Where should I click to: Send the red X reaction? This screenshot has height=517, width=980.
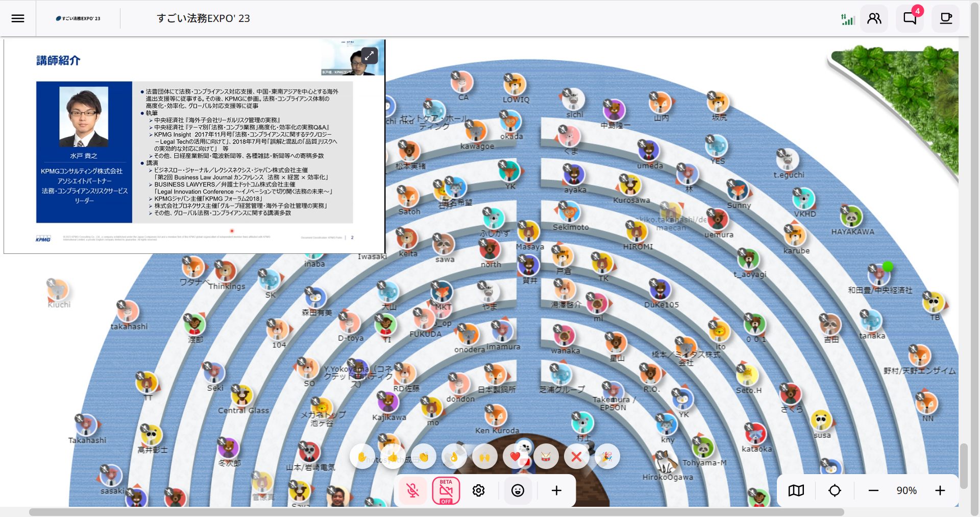click(x=577, y=457)
